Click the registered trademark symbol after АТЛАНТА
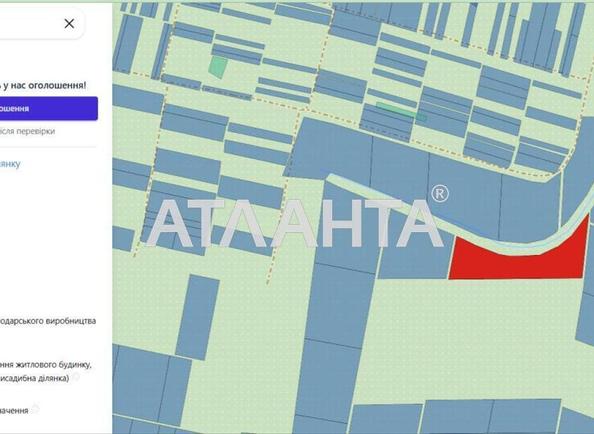Image resolution: width=594 pixels, height=434 pixels. [440, 194]
